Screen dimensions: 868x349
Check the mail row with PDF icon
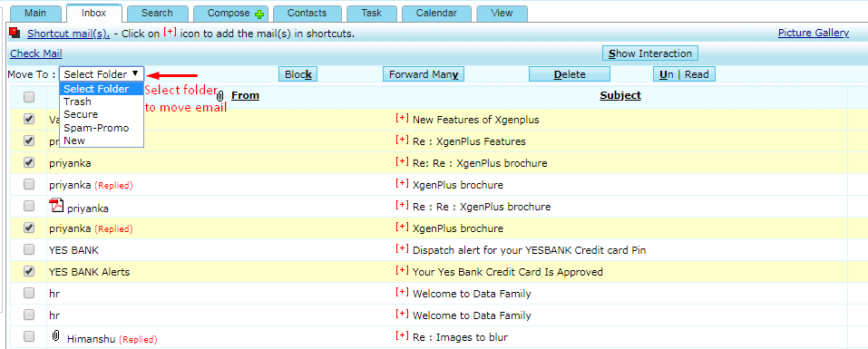29,206
